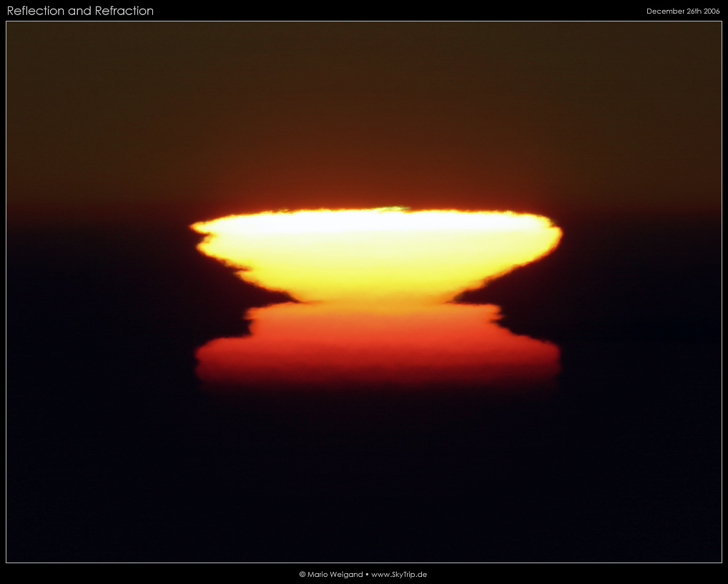Viewport: 728px width, 584px height.
Task: Select the word "Refraction" in the title
Action: pyautogui.click(x=124, y=11)
